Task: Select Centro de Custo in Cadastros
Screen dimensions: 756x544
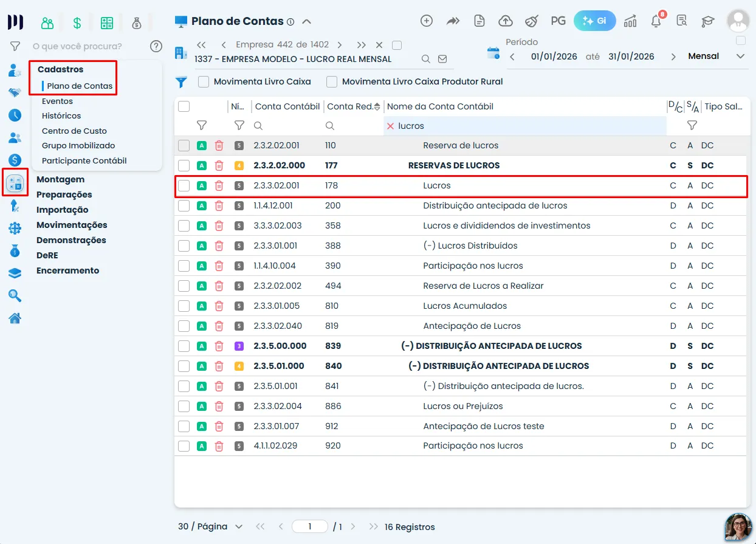Action: (74, 131)
